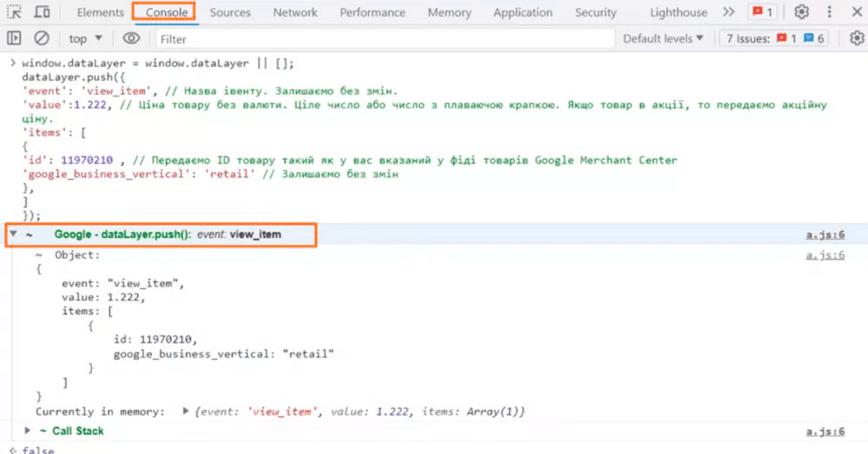Toggle the live expression eye icon
The image size is (868, 454).
[131, 38]
